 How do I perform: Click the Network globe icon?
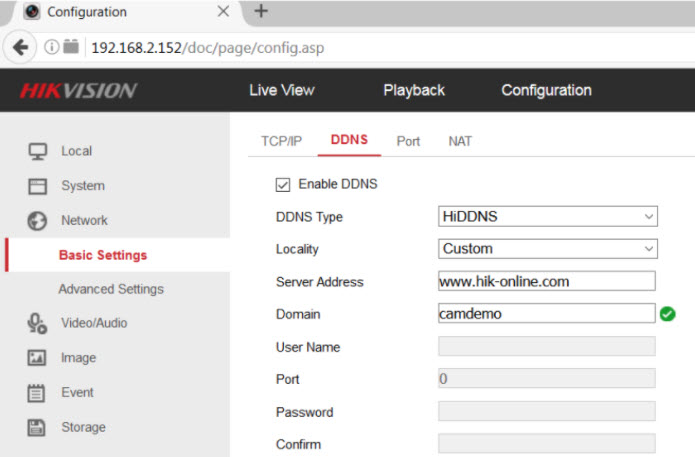coord(38,220)
